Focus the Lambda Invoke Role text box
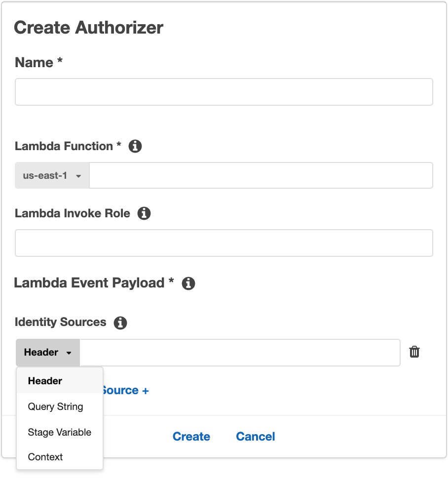 (x=224, y=243)
